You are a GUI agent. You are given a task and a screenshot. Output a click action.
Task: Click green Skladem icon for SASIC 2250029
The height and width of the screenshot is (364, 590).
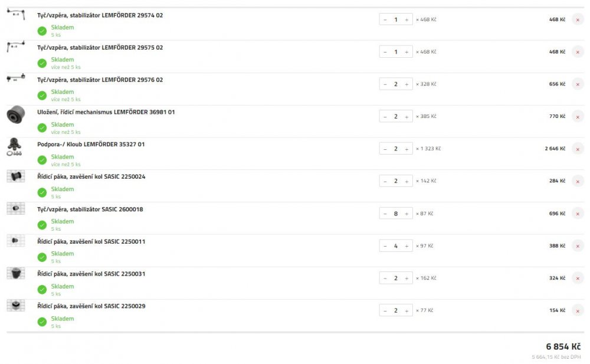pyautogui.click(x=42, y=322)
